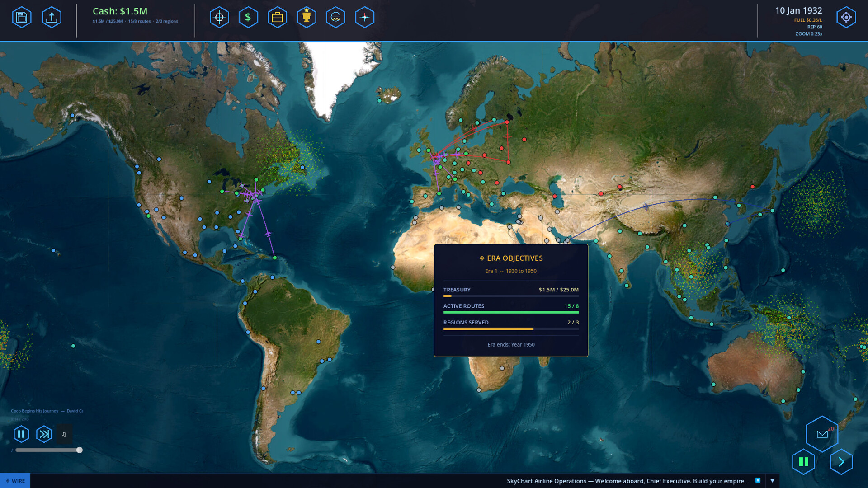868x488 pixels.
Task: Open the settings gear hexagon icon
Action: [x=846, y=18]
